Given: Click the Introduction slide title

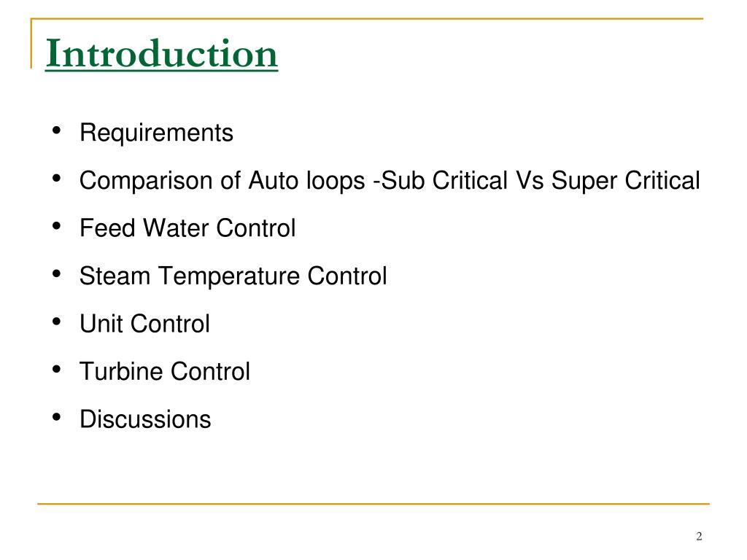Looking at the screenshot, I should 161,54.
